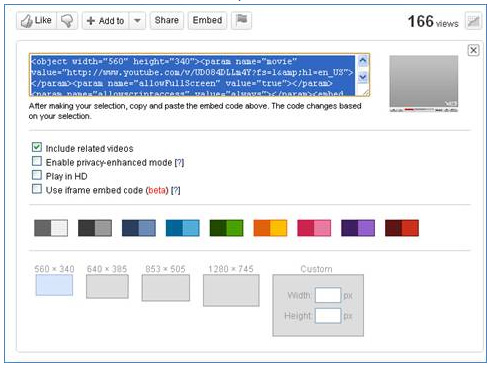Open iframe embed code help link
Screen dimensions: 493x368
pyautogui.click(x=176, y=190)
